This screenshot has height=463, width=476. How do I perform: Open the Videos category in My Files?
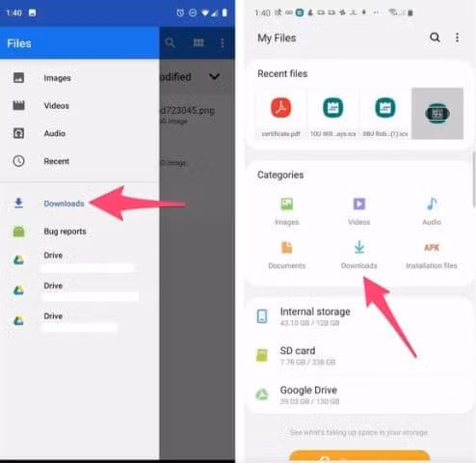(x=359, y=211)
